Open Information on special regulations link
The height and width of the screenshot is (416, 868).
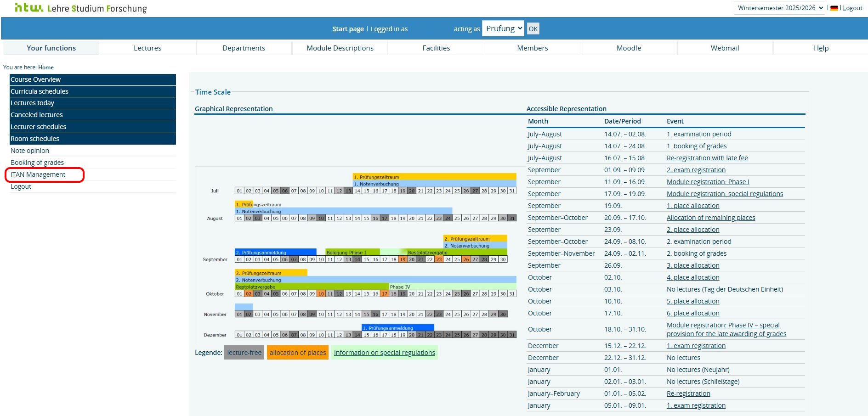pos(384,353)
